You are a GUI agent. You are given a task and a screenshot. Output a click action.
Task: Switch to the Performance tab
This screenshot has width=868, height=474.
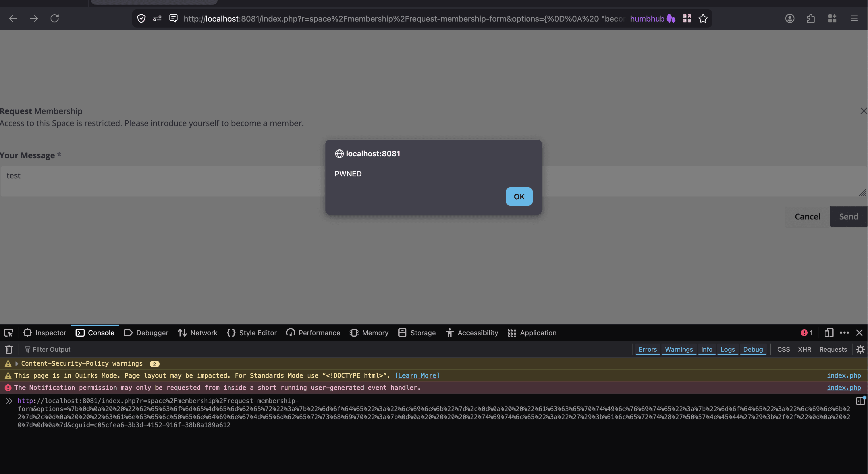313,333
